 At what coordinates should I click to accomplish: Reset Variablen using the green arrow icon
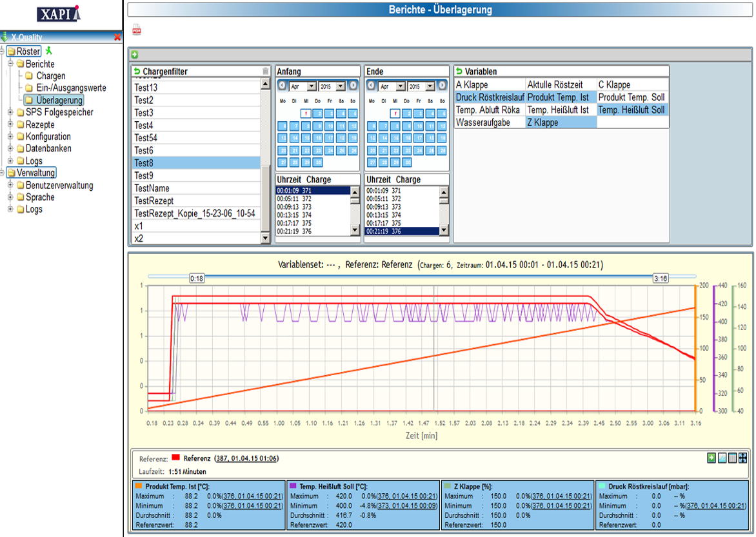point(459,72)
